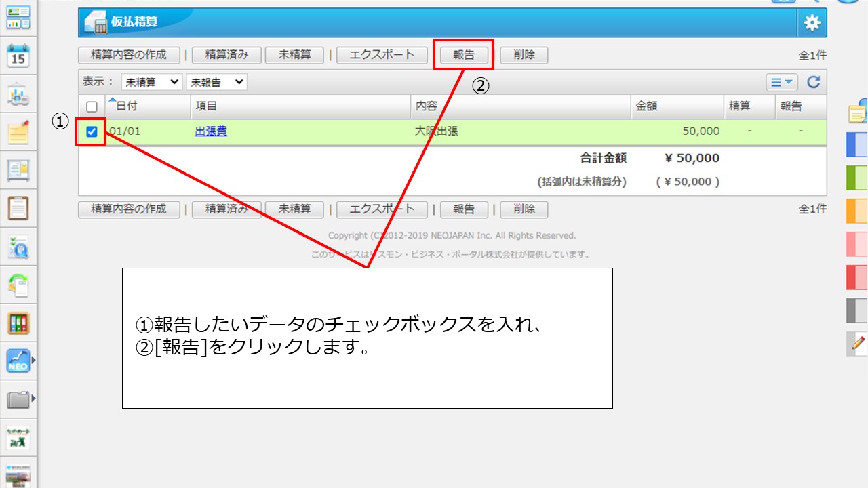Click the 合計金額 ¥ 50,000 total value
This screenshot has width=868, height=488.
[x=692, y=158]
